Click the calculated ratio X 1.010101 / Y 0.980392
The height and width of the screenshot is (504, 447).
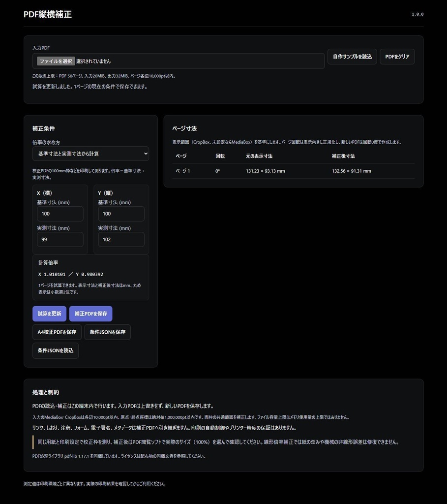[71, 274]
